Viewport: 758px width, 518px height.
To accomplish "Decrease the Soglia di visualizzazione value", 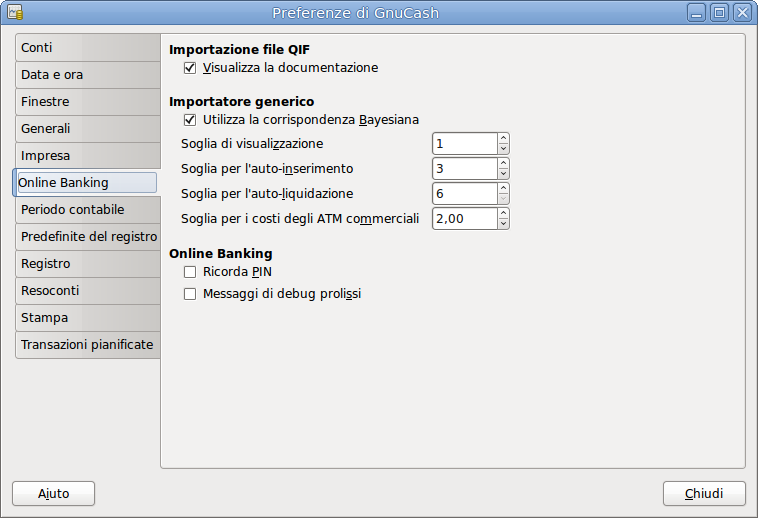I will pos(503,149).
